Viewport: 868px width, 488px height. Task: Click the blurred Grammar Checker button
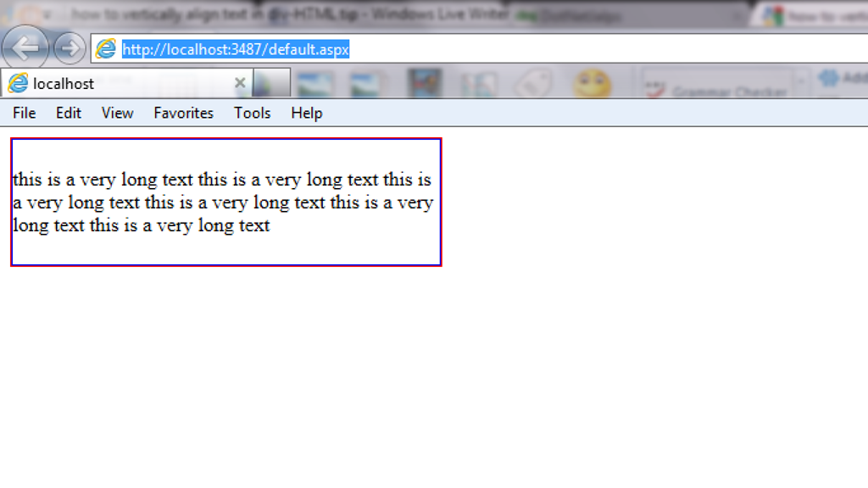click(718, 86)
